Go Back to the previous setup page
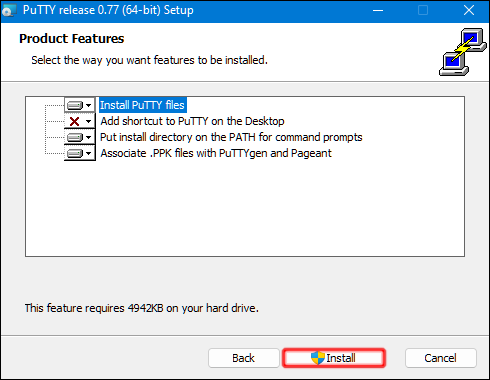Screen dimensions: 490x380 pos(244,358)
